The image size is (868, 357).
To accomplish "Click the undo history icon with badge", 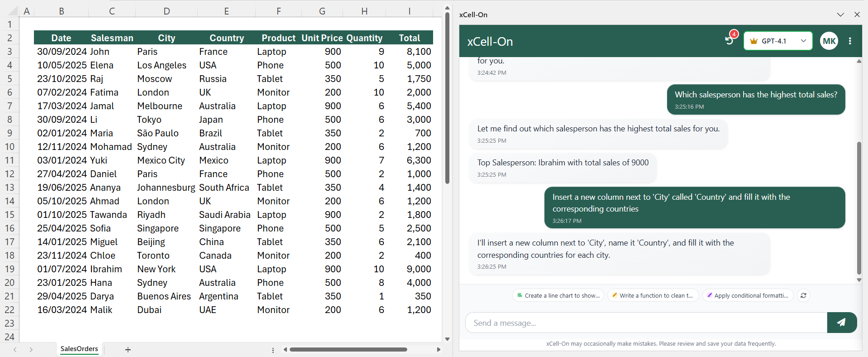I will click(x=729, y=41).
